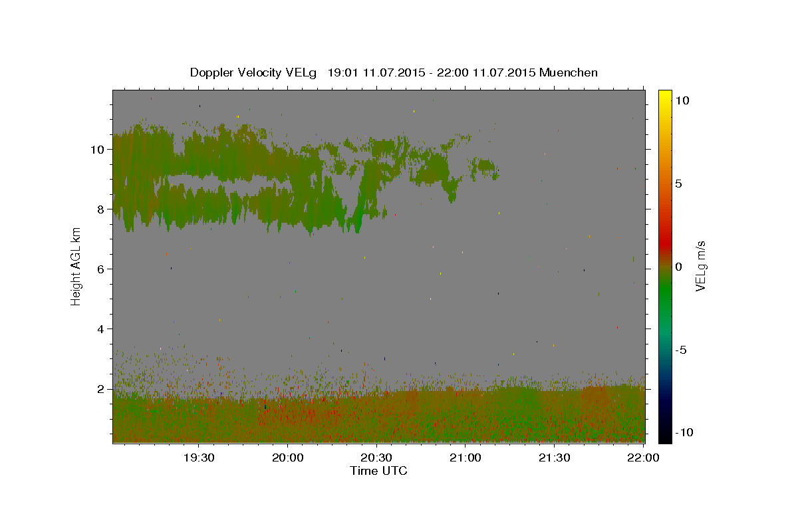
Task: Click the height tick label 6
Action: [x=102, y=269]
